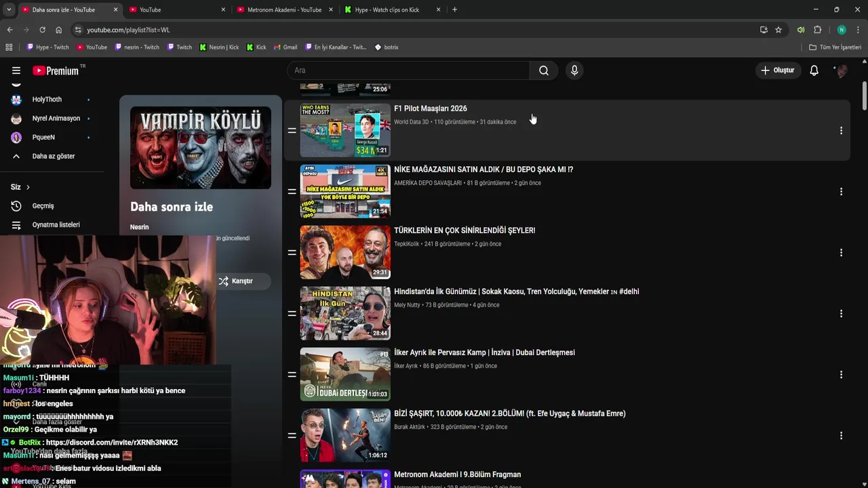The height and width of the screenshot is (488, 868).
Task: Open Geçmiş history in sidebar
Action: click(x=43, y=206)
